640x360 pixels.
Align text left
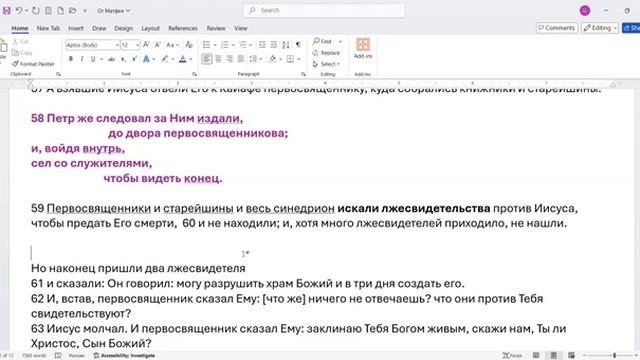click(x=207, y=59)
